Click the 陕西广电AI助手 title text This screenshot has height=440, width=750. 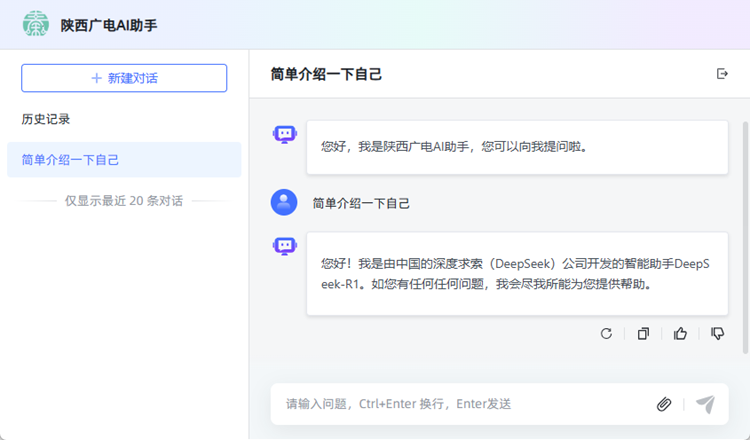coord(109,25)
